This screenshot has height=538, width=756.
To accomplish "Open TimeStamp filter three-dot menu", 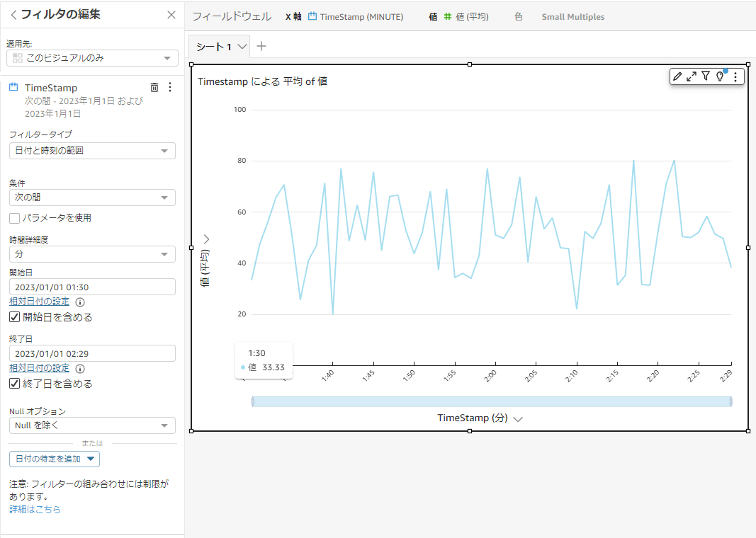I will (170, 87).
